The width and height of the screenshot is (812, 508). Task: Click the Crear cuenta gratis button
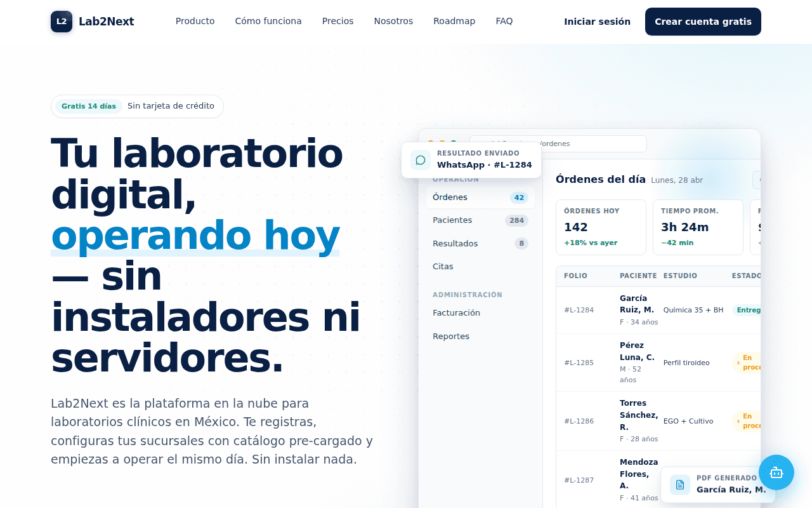pos(703,22)
